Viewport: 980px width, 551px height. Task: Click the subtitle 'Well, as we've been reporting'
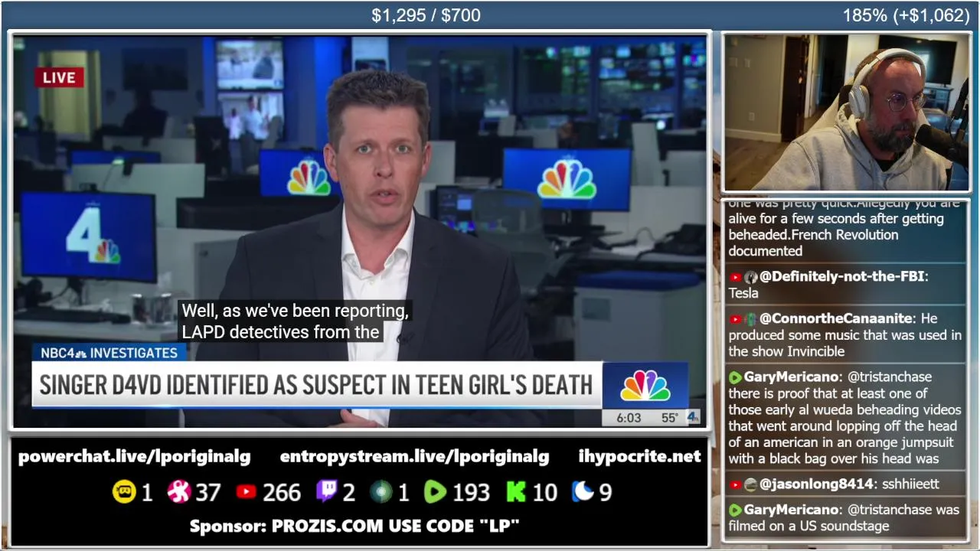295,311
